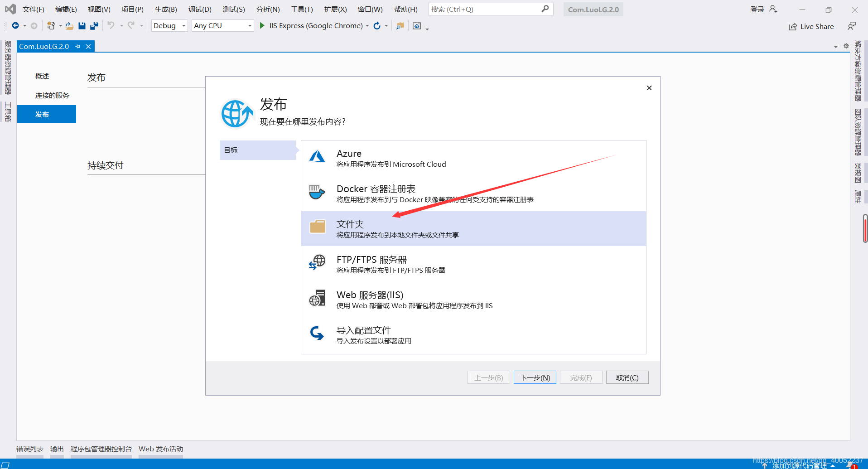Image resolution: width=868 pixels, height=469 pixels.
Task: Open the 输出 bottom panel tab
Action: pos(57,449)
